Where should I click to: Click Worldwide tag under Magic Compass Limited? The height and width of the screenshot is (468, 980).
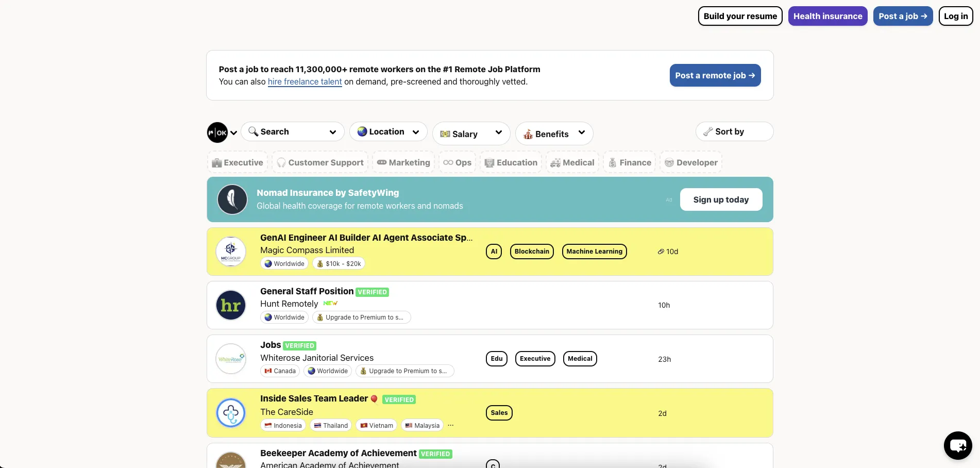coord(284,263)
